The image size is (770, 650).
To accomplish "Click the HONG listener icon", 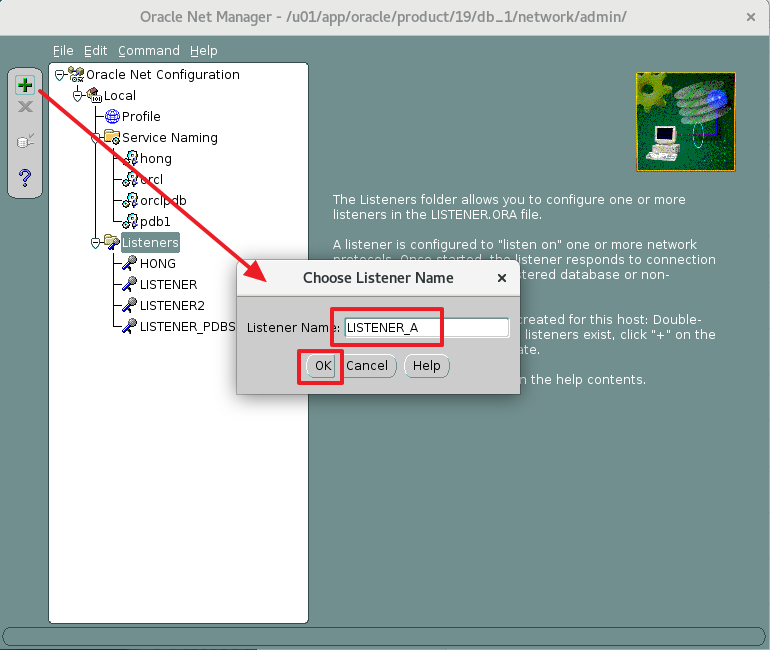I will tap(130, 263).
